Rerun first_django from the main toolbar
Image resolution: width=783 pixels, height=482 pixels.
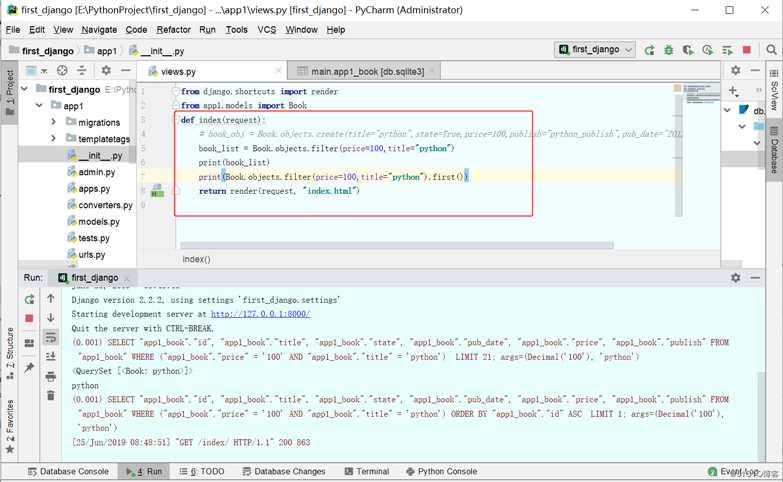[649, 50]
